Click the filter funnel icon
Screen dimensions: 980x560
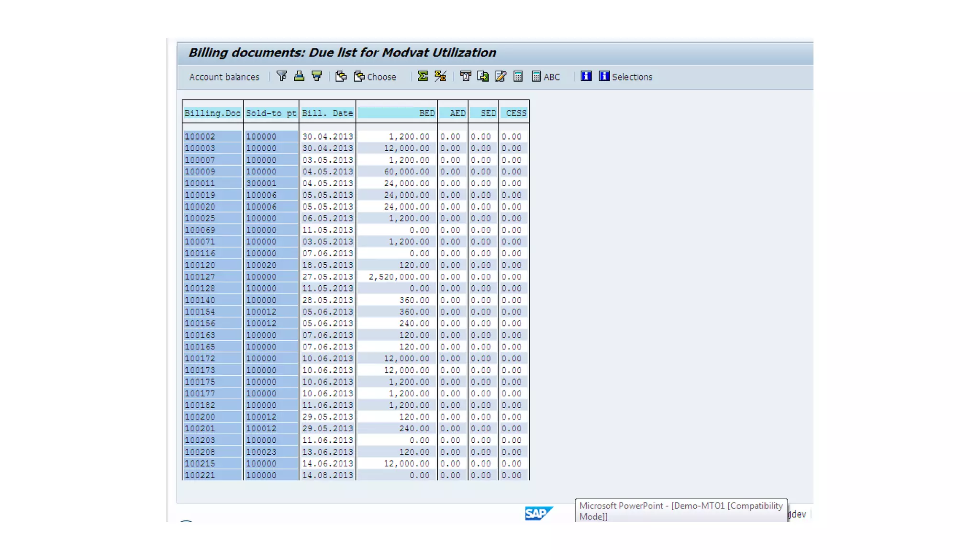[282, 76]
